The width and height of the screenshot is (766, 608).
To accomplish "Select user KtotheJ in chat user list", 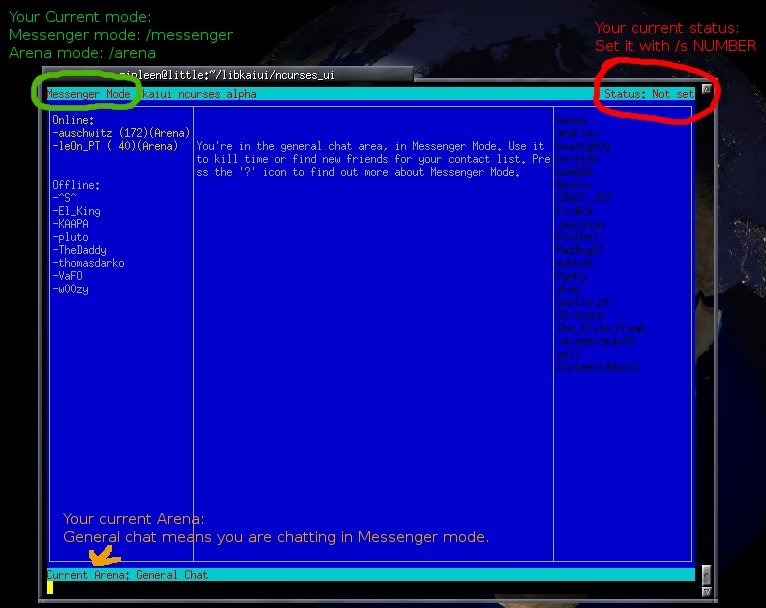I will pyautogui.click(x=577, y=237).
